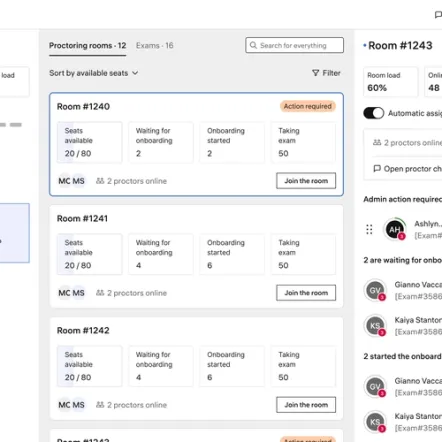Click chevron next to Sort by available seats
The height and width of the screenshot is (442, 442).
coord(135,73)
